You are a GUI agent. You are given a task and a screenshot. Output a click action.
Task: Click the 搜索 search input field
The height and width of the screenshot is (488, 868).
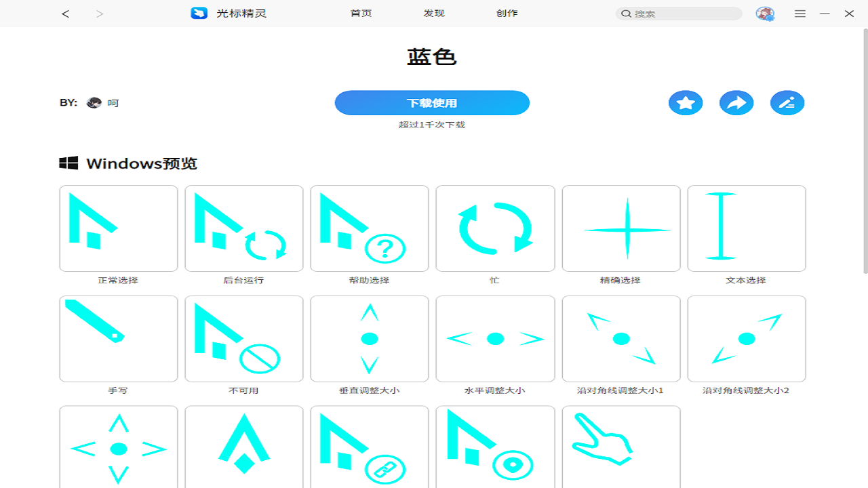tap(678, 13)
